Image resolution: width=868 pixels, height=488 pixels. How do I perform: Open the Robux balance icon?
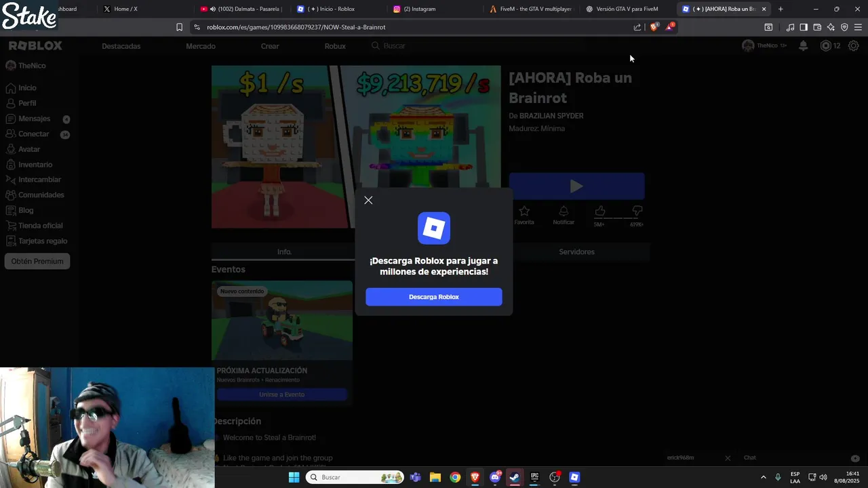(x=825, y=45)
